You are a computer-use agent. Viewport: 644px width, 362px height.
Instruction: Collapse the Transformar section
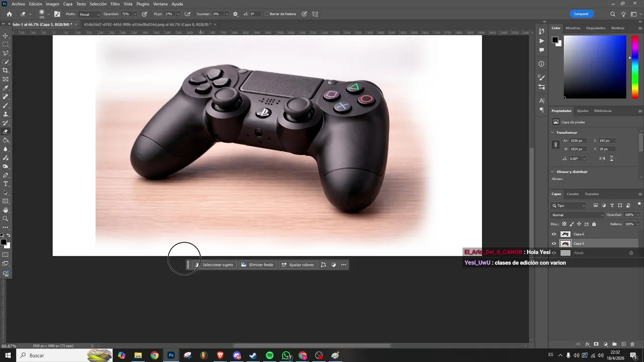[x=553, y=133]
